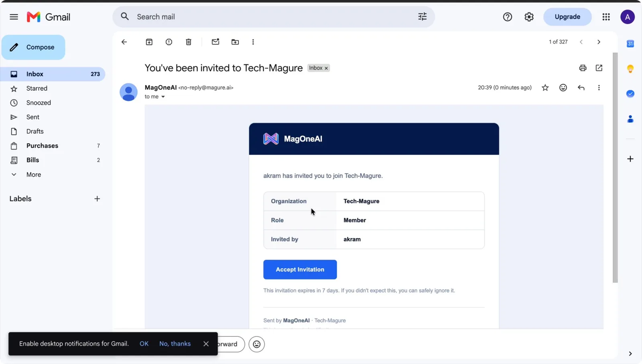Click OK on notifications prompt
This screenshot has width=642, height=364.
(144, 344)
